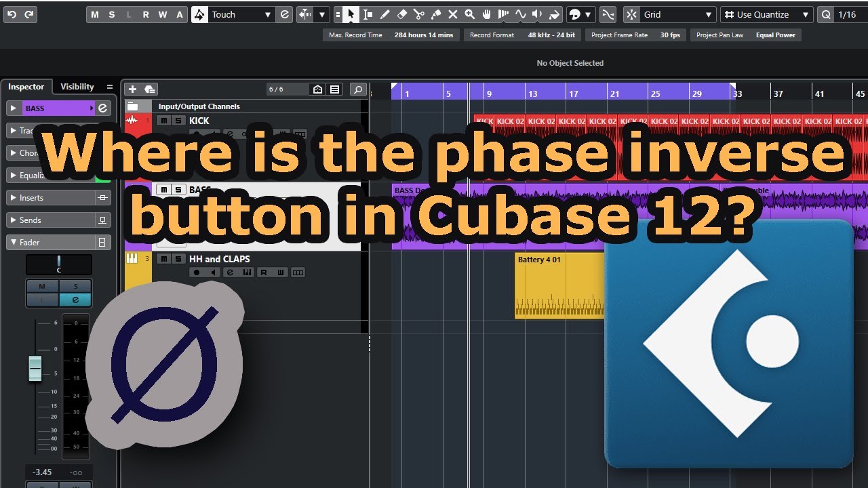
Task: Open the Touch automation mode dropdown
Action: [240, 14]
